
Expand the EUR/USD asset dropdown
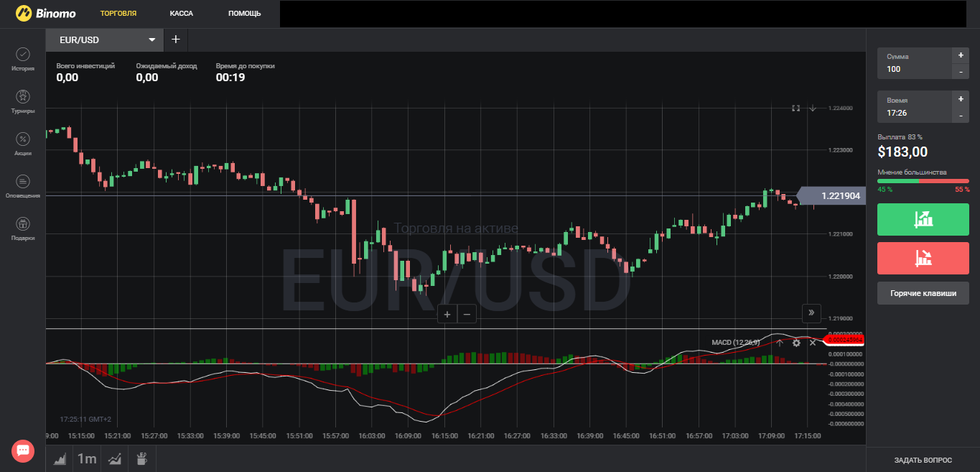(x=105, y=40)
